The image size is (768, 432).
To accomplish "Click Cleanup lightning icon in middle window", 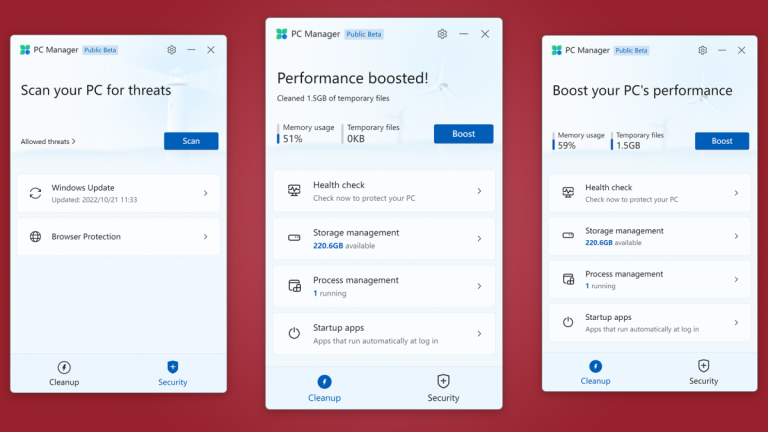I will [x=324, y=382].
